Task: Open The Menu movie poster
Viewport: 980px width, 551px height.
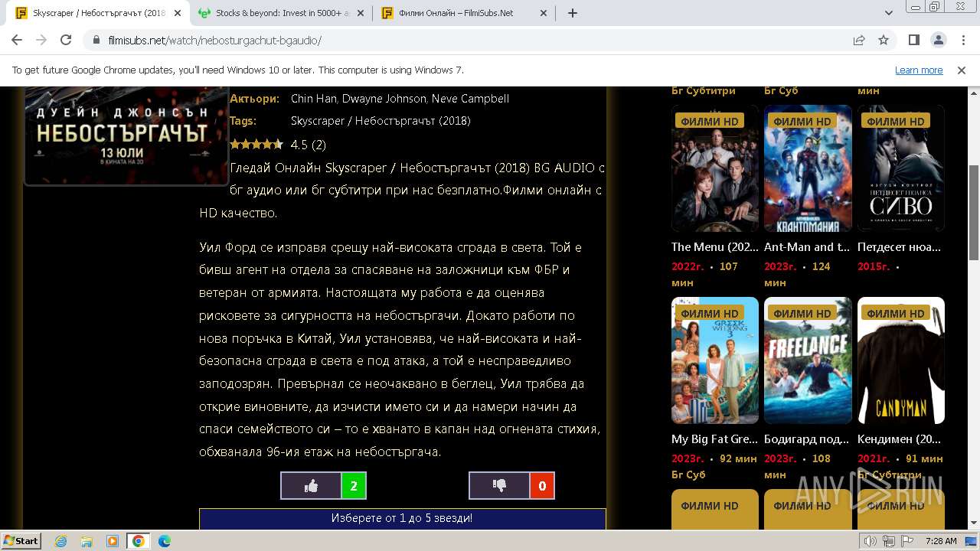Action: [715, 168]
